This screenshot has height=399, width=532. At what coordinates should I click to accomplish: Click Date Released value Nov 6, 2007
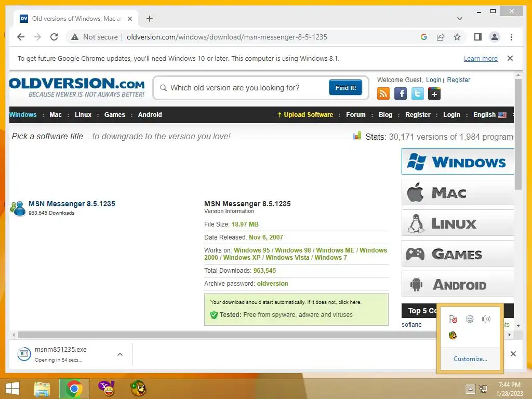coord(266,237)
